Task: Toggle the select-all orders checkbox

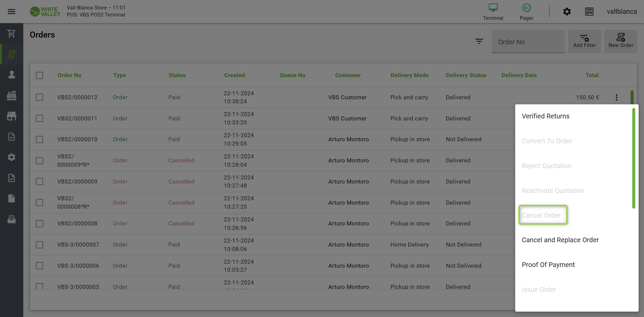Action: [x=40, y=75]
